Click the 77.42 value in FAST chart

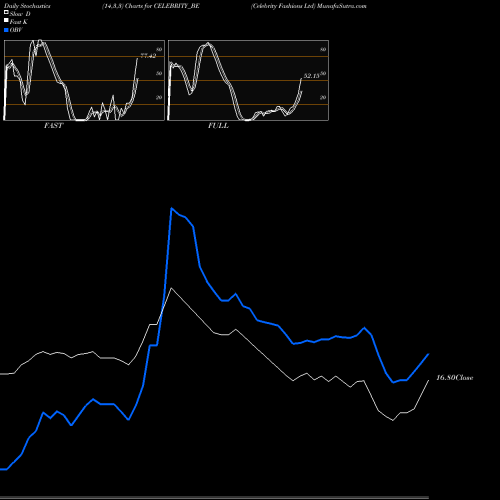click(148, 56)
